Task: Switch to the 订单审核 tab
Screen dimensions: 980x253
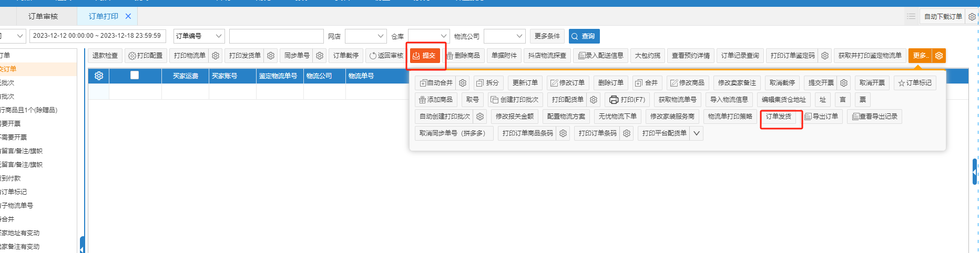Action: tap(43, 17)
